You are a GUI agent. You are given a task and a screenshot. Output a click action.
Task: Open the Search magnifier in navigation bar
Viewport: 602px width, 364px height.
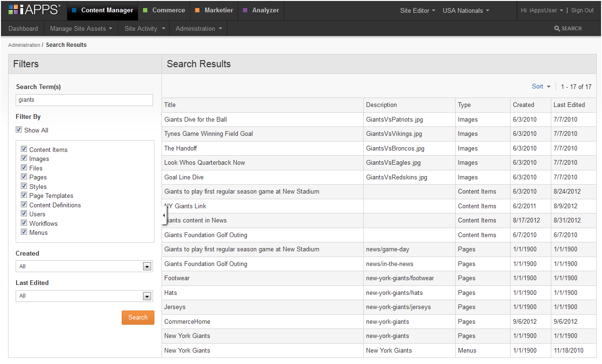(x=568, y=28)
